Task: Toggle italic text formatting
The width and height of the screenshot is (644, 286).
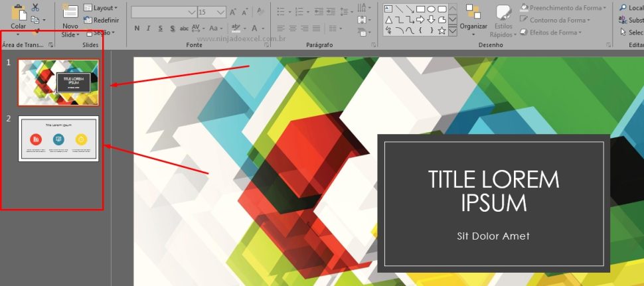Action: click(149, 29)
